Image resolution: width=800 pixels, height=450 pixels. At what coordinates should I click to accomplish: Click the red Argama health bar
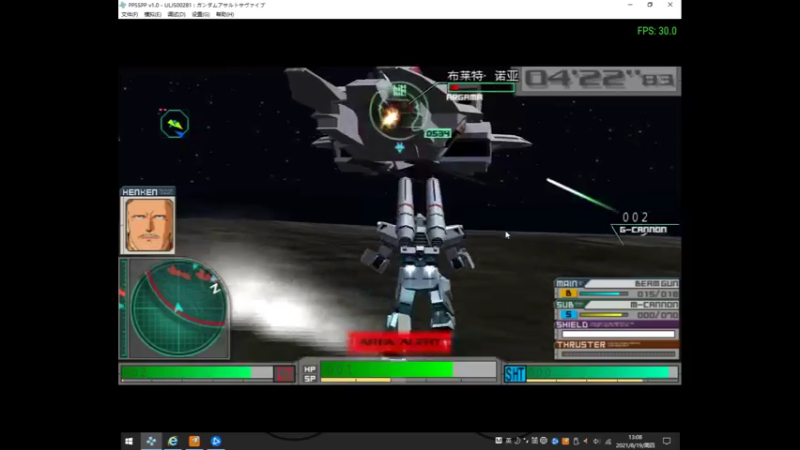[481, 88]
